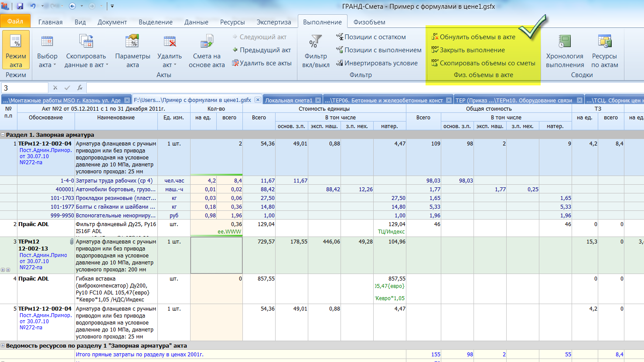Select resource row Болты с гайками и шайбами
The image size is (644, 362).
(x=322, y=206)
